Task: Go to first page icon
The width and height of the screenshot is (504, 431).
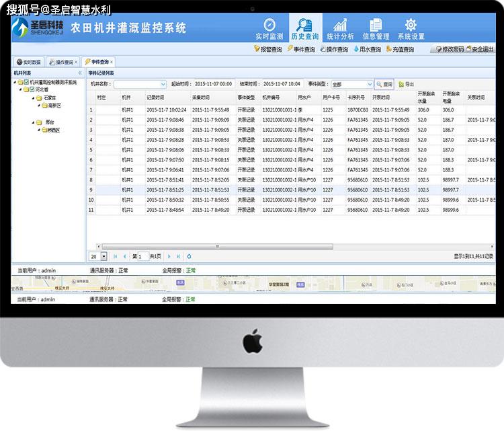Action: pyautogui.click(x=115, y=257)
